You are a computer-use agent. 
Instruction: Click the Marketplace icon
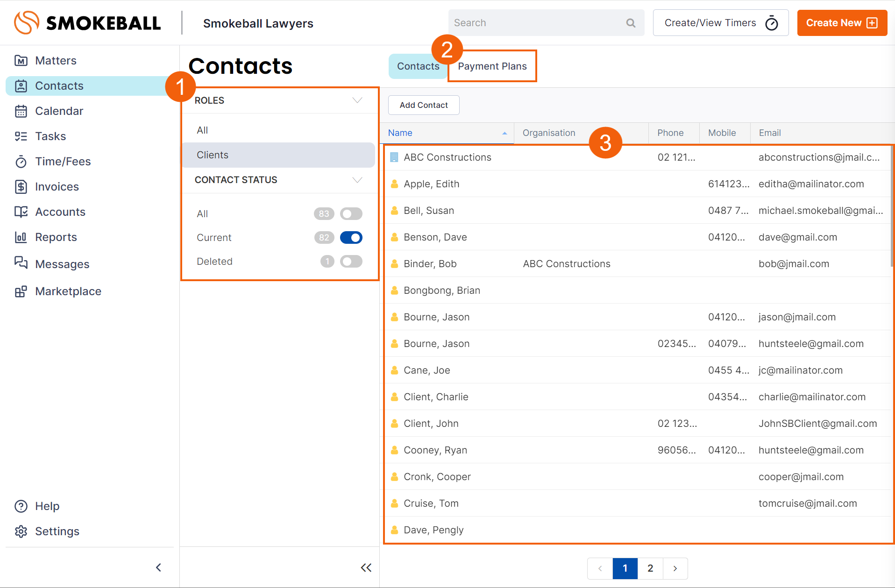coord(21,291)
